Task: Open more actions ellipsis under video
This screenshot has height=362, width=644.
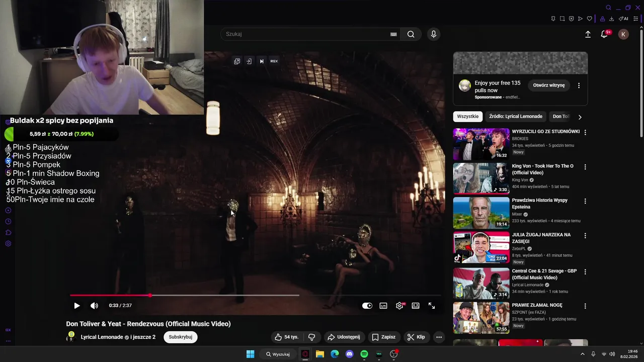Action: (x=439, y=337)
